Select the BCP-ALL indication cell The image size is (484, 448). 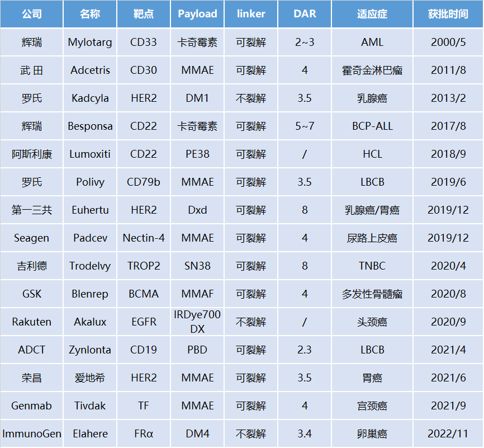[x=372, y=126]
